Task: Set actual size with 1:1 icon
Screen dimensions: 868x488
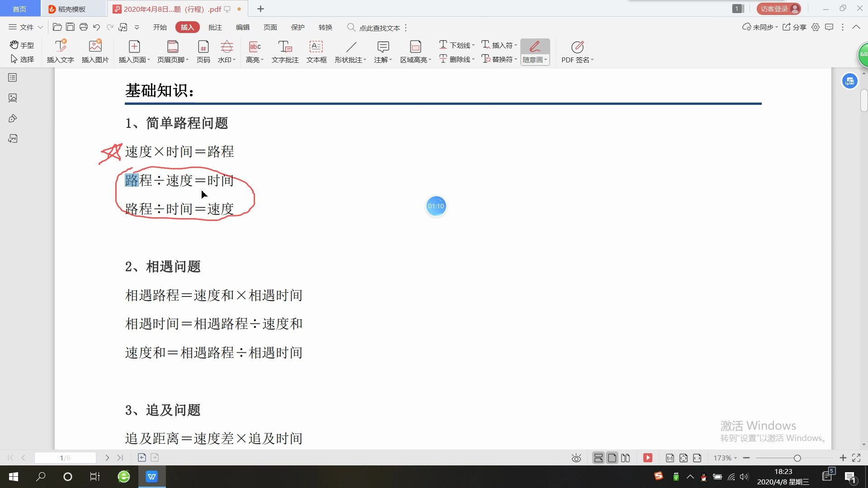Action: 670,458
